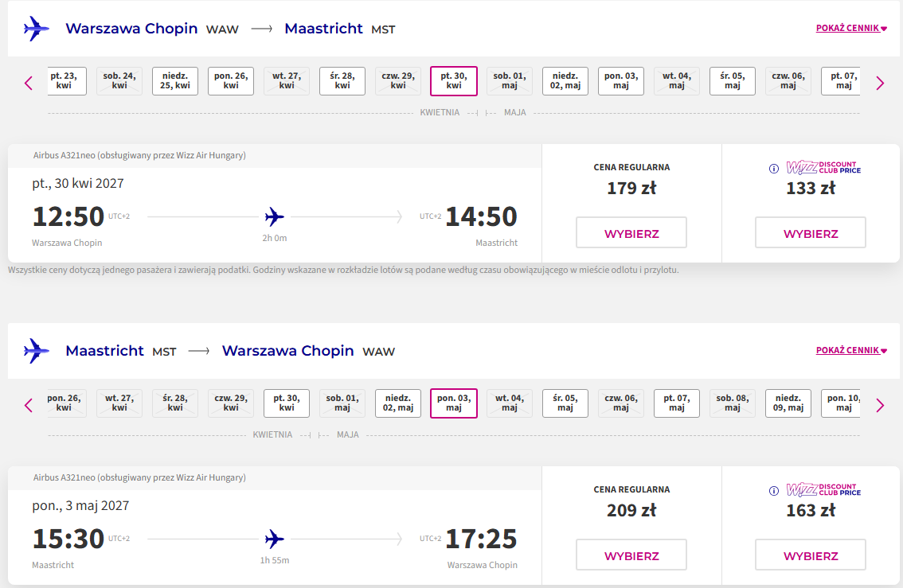Viewport: 903px width, 588px height.
Task: Click the outbound flight airplane icon near Warszawa Chopin
Action: [x=37, y=28]
